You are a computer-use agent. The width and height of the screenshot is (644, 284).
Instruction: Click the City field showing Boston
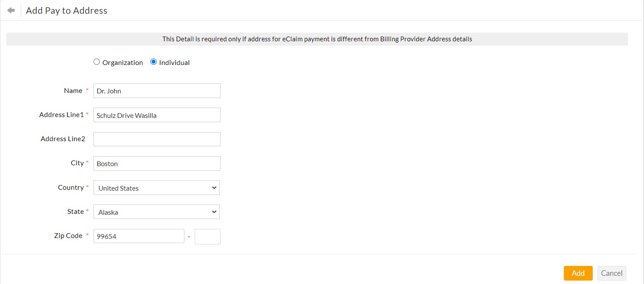coord(156,164)
